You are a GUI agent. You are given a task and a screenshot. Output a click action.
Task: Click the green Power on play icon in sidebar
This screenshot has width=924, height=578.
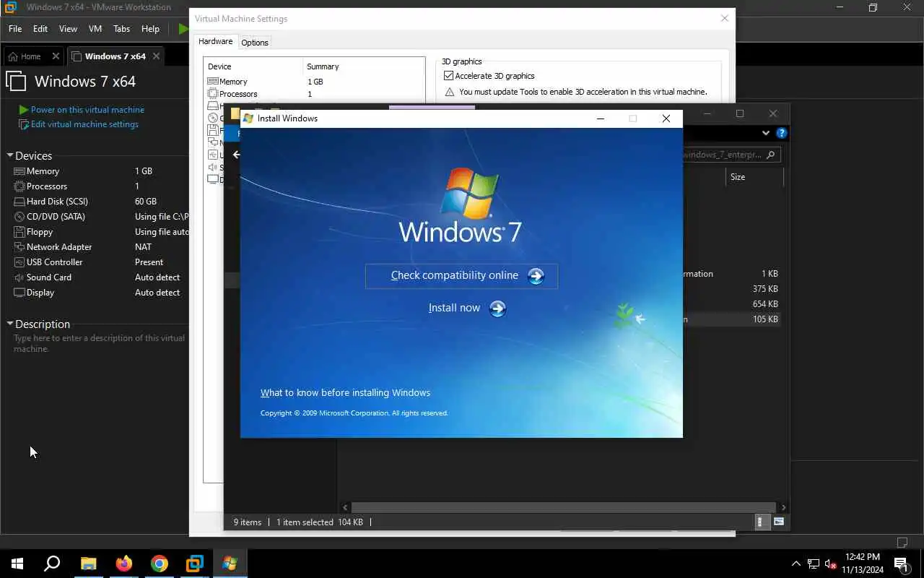click(24, 110)
